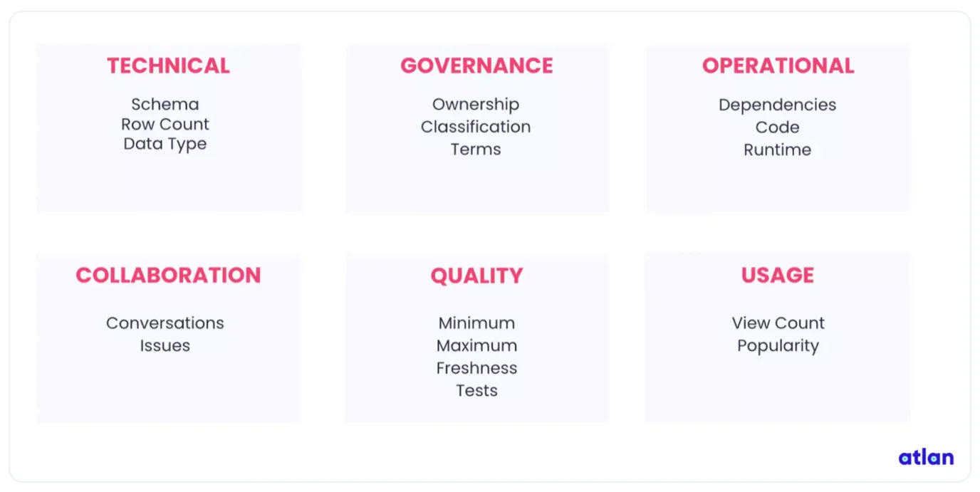Viewport: 980px width, 492px height.
Task: Select the USAGE heading
Action: pos(778,276)
